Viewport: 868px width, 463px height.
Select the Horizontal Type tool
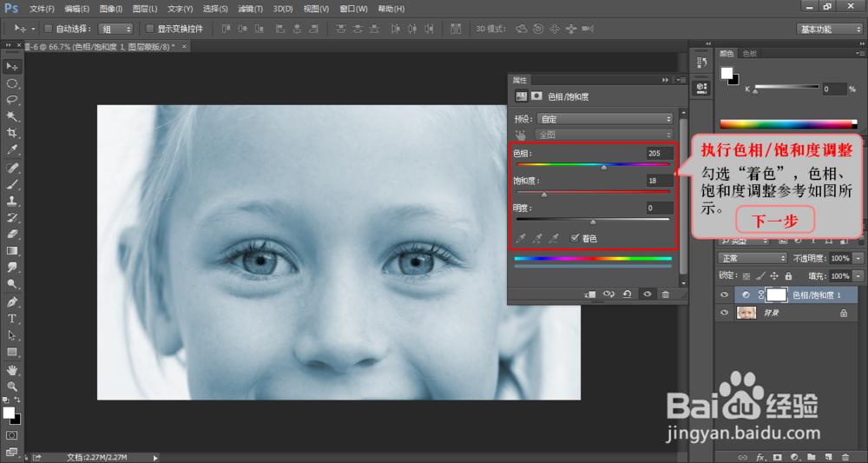pyautogui.click(x=11, y=319)
